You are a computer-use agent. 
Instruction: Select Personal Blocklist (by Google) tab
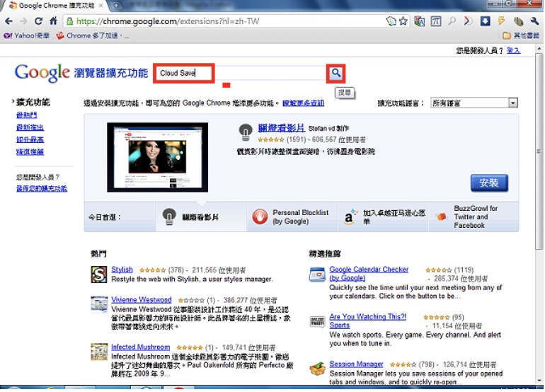(292, 217)
